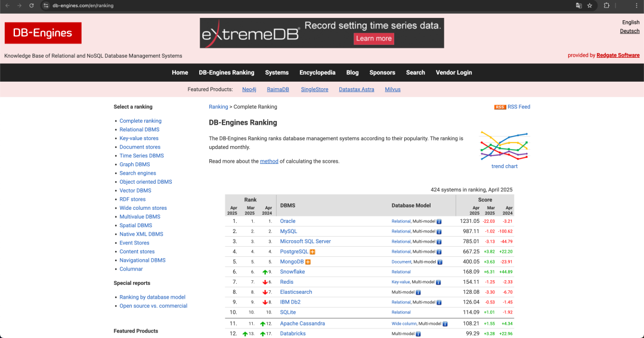644x338 pixels.
Task: Reload the page with the refresh button
Action: (x=32, y=6)
